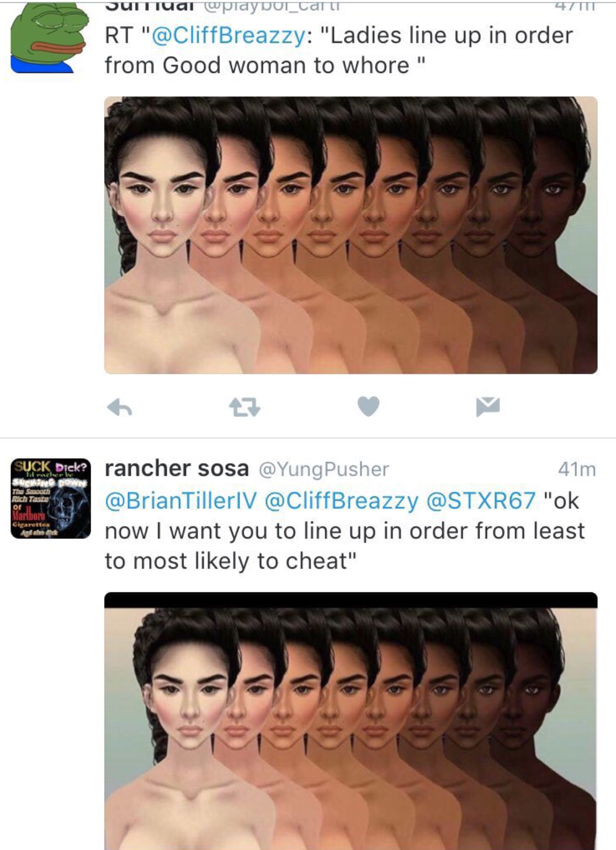Expand rancher sosa's attached image

click(351, 721)
